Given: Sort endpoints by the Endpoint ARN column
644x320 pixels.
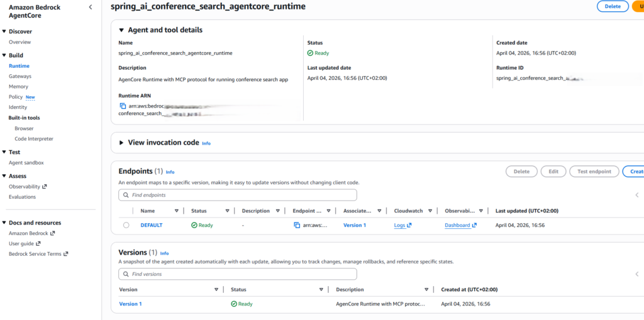Looking at the screenshot, I should pyautogui.click(x=328, y=211).
